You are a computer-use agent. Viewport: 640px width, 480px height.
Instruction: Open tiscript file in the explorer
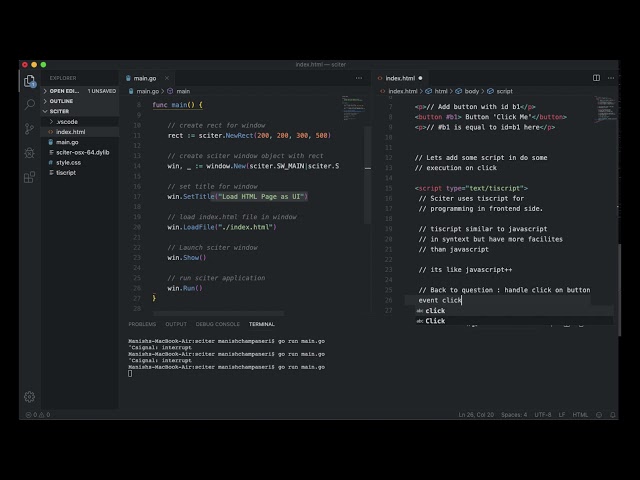[80, 173]
